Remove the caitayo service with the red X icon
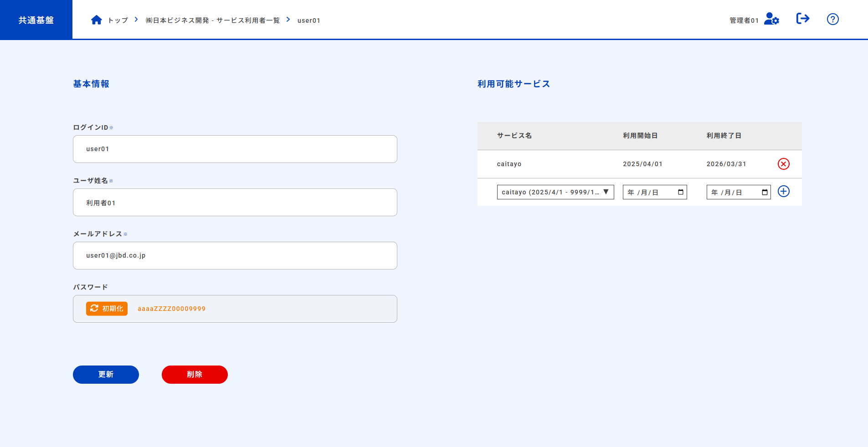868x447 pixels. (x=783, y=164)
